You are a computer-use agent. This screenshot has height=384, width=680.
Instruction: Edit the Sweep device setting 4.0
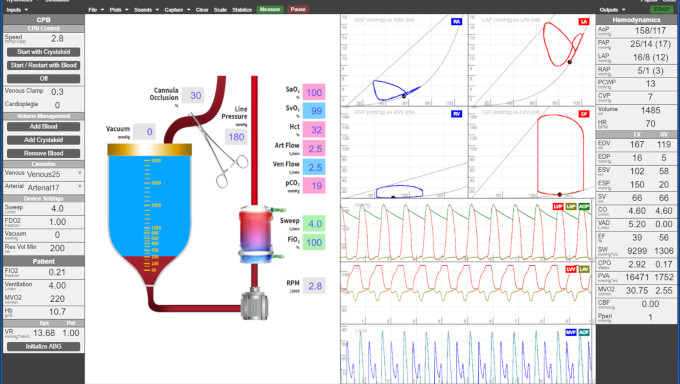click(x=57, y=209)
